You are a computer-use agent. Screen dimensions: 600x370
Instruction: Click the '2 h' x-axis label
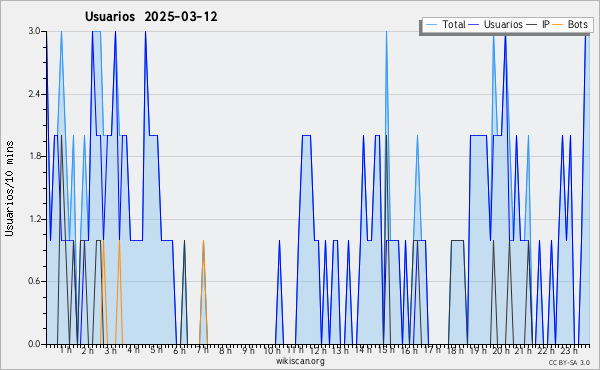tap(88, 351)
